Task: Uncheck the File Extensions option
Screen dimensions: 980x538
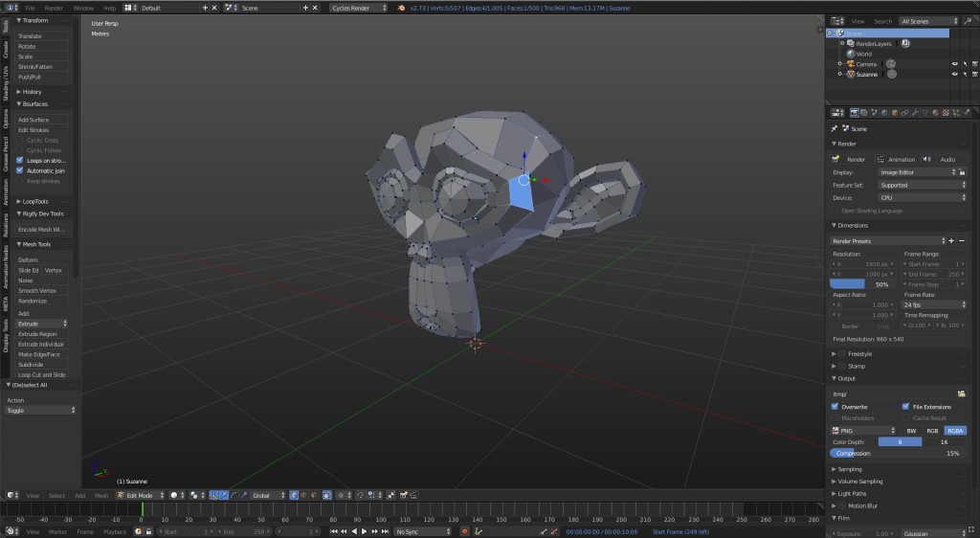Action: 905,406
